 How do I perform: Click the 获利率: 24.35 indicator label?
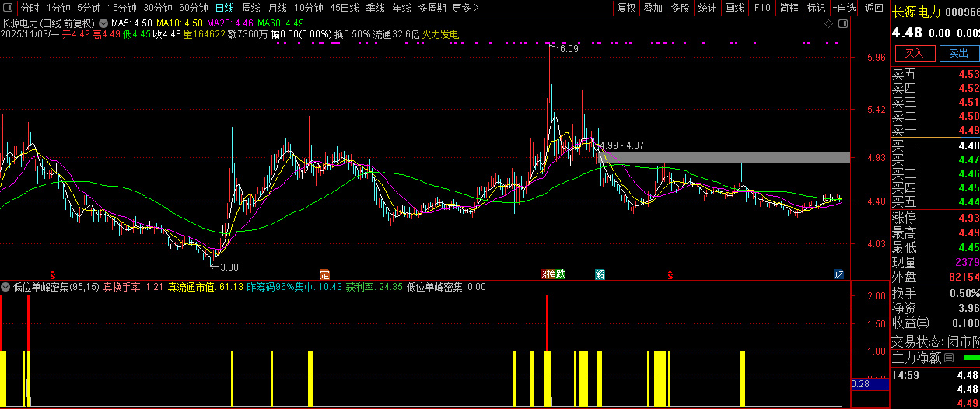(374, 287)
